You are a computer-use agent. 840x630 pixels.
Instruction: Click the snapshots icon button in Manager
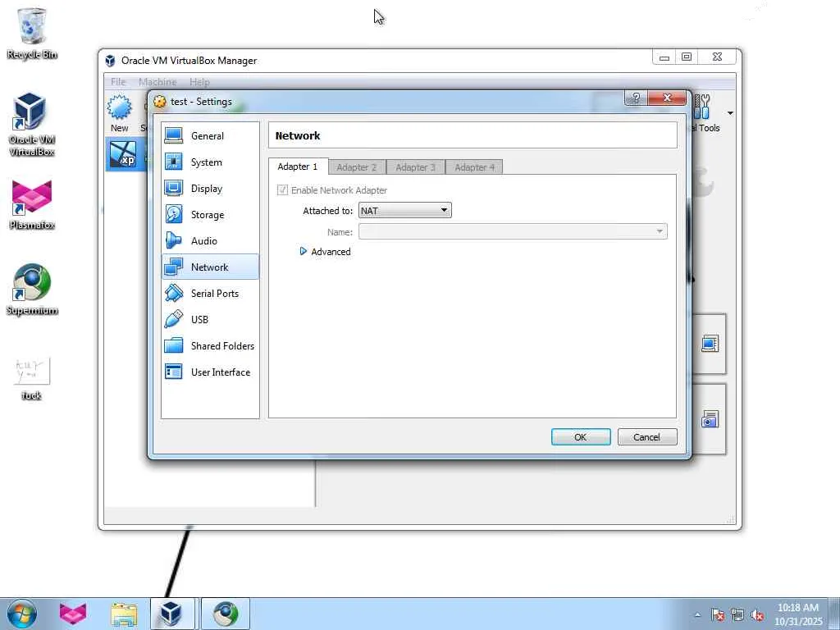coord(710,419)
